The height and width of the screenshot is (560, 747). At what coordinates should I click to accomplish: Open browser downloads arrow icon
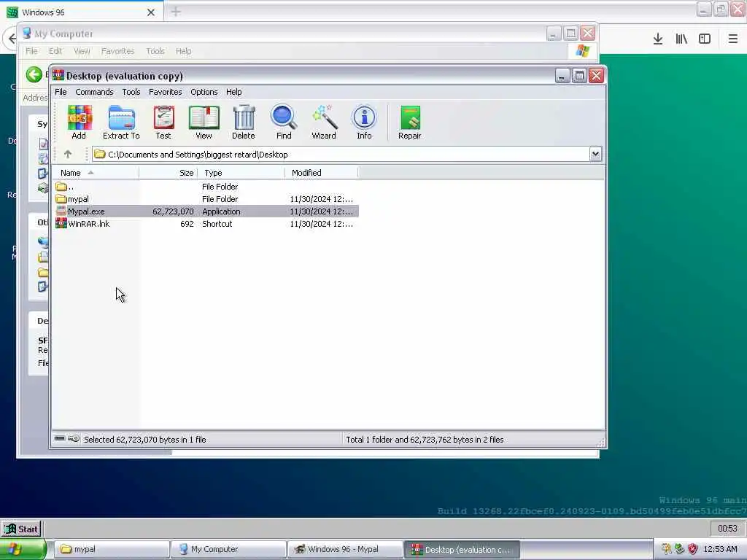[658, 39]
